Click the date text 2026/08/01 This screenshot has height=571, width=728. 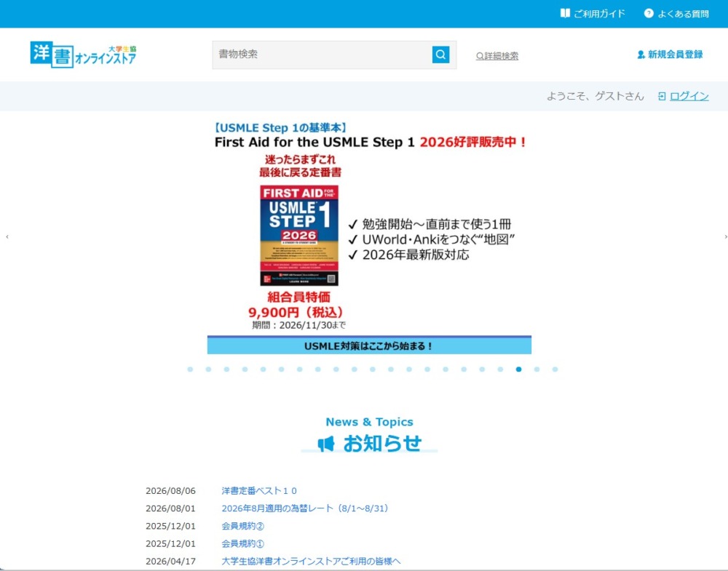point(170,508)
